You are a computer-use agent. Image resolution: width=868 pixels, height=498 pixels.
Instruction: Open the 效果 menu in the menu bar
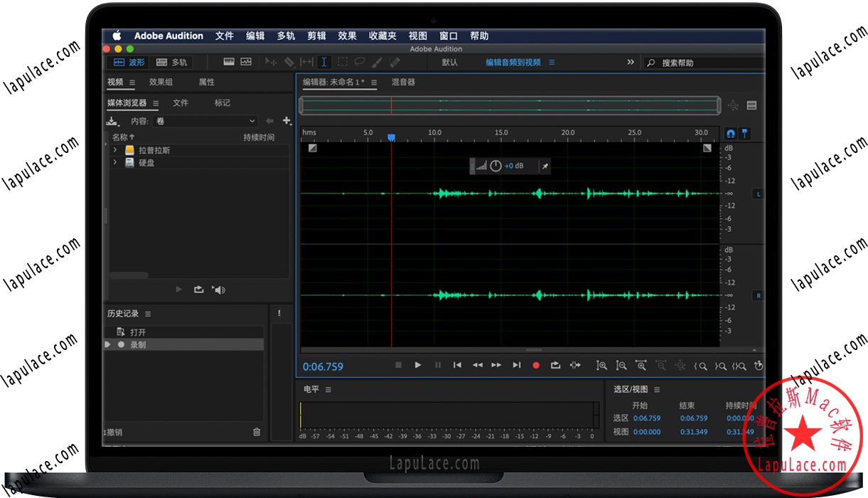(x=347, y=36)
